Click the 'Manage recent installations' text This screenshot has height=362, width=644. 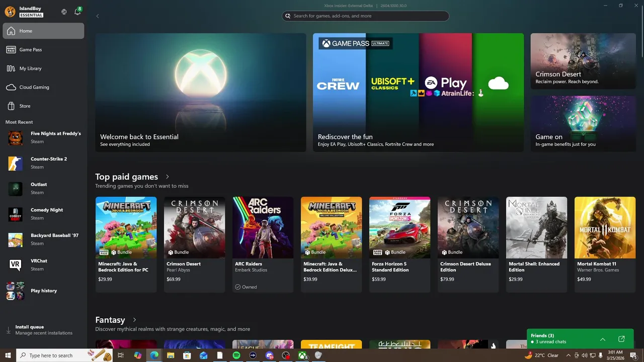tap(44, 333)
